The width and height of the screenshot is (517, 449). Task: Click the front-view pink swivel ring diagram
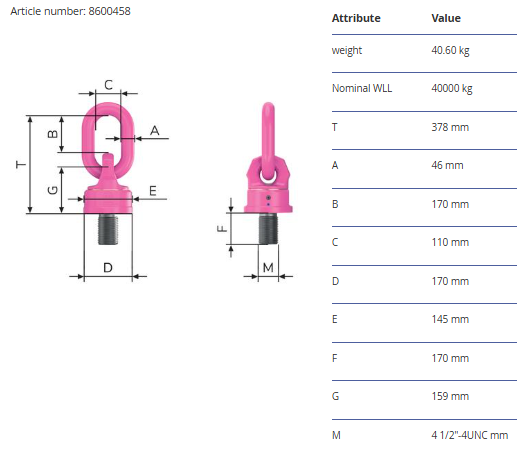[x=108, y=173]
